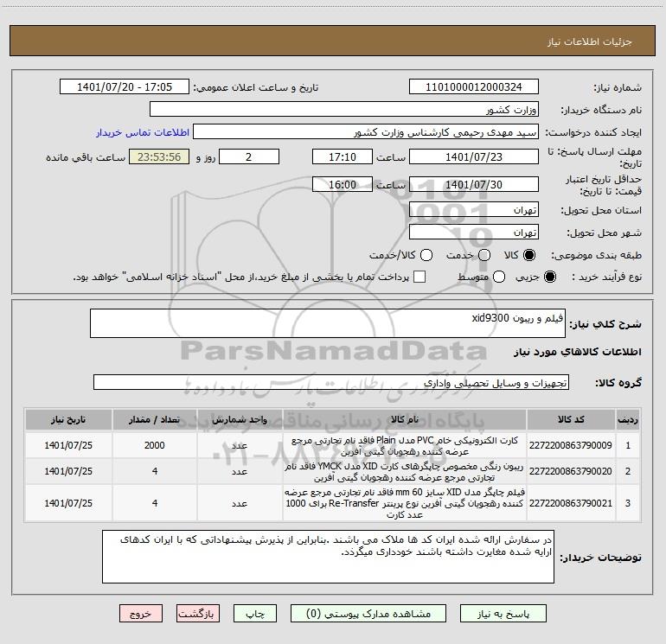
Task: Click row 3 quantity cell 4
Action: point(154,503)
